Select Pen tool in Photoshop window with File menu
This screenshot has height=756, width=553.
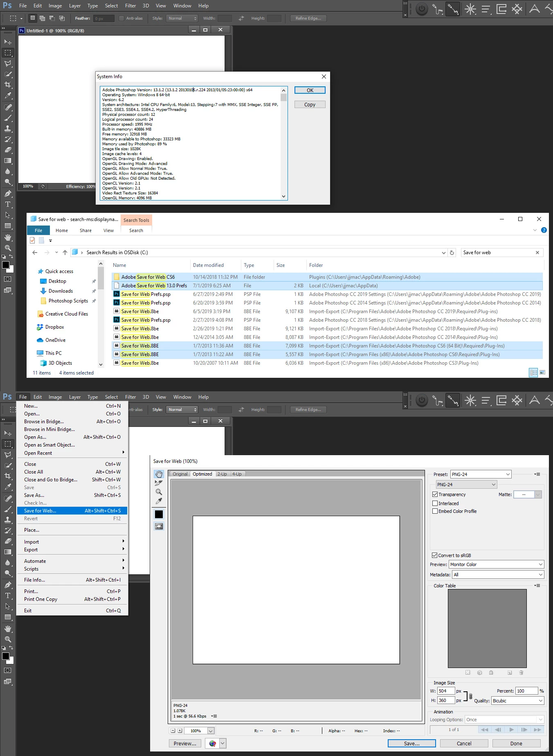click(8, 585)
